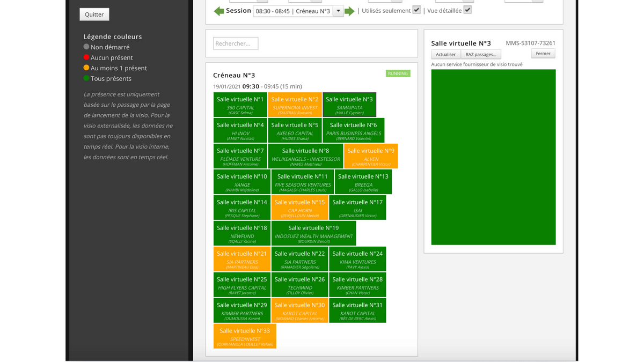Screen dimensions: 644x362
Task: Click the Actualiser button
Action: tap(445, 54)
